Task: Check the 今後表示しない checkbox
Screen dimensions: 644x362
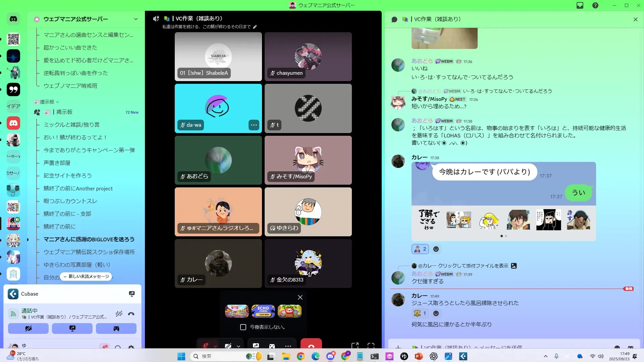Action: [x=243, y=327]
